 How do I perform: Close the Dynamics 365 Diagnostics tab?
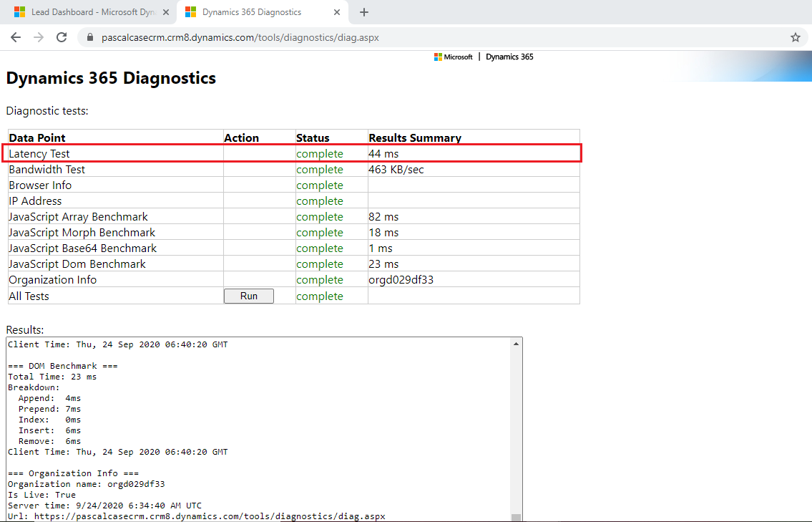click(x=337, y=12)
